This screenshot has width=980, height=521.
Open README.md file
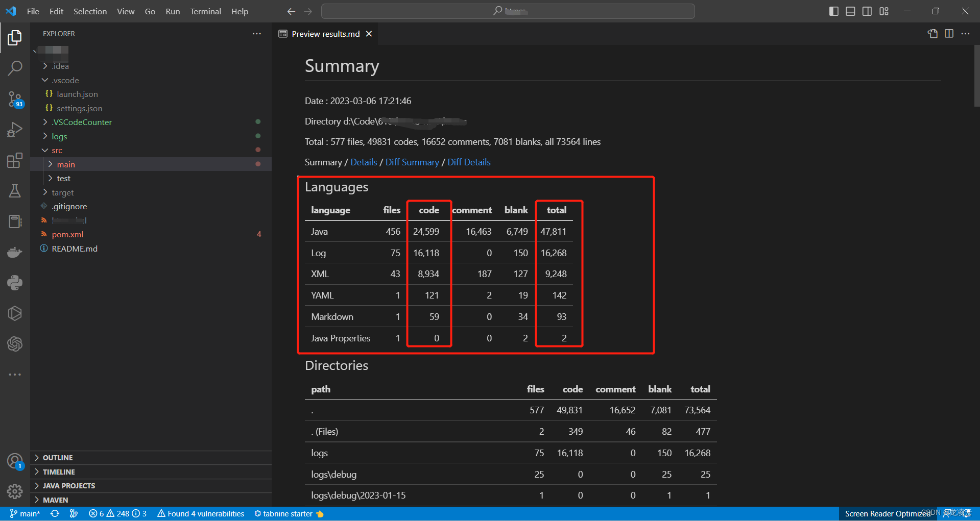151,249
